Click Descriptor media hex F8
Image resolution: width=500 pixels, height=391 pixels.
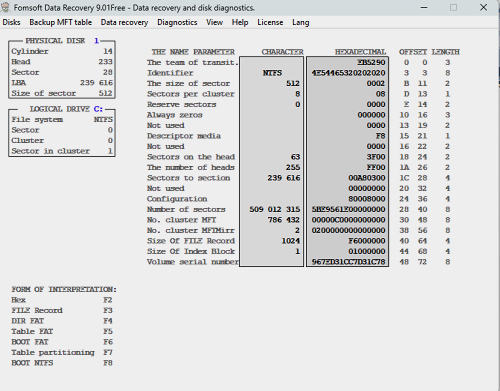pos(381,136)
